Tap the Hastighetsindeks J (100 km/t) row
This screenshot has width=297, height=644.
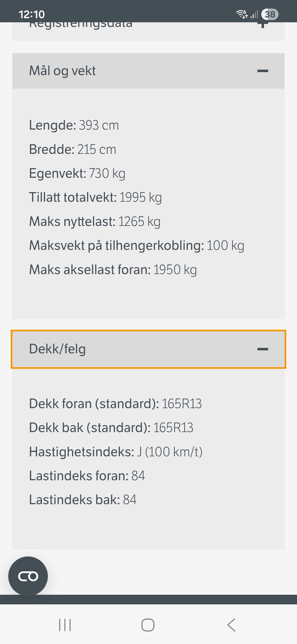tap(115, 452)
